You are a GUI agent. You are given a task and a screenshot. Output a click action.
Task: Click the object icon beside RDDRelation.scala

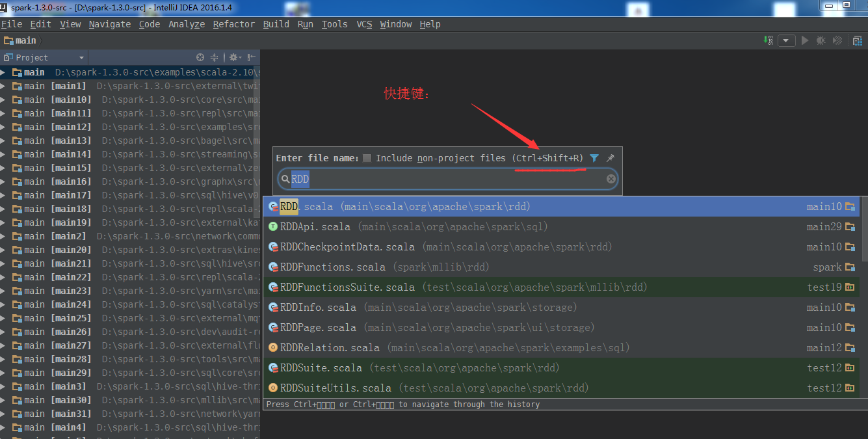coord(273,348)
